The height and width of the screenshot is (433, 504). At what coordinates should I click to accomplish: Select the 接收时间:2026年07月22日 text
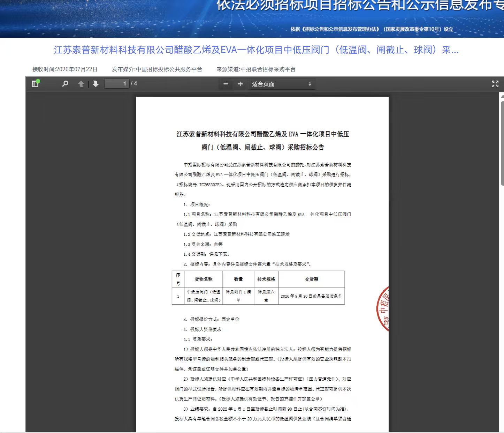point(65,69)
